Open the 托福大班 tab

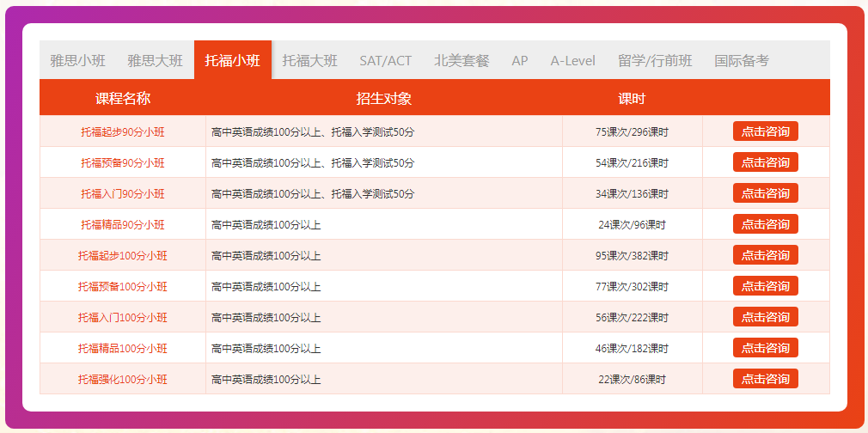[x=310, y=60]
